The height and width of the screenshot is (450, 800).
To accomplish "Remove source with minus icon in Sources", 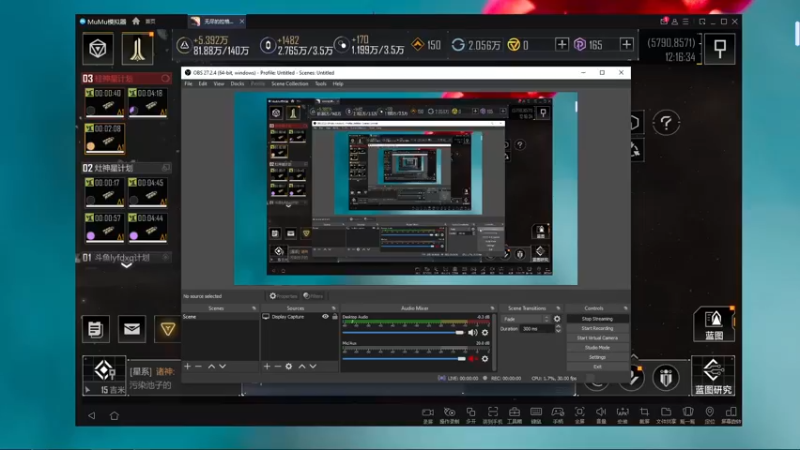I will 278,366.
